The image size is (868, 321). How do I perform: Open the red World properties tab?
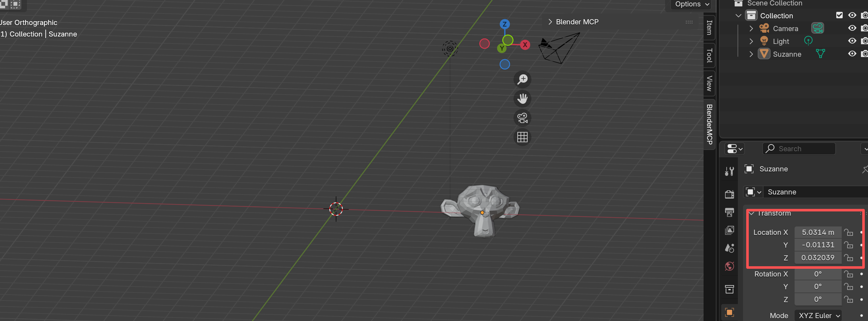click(729, 266)
